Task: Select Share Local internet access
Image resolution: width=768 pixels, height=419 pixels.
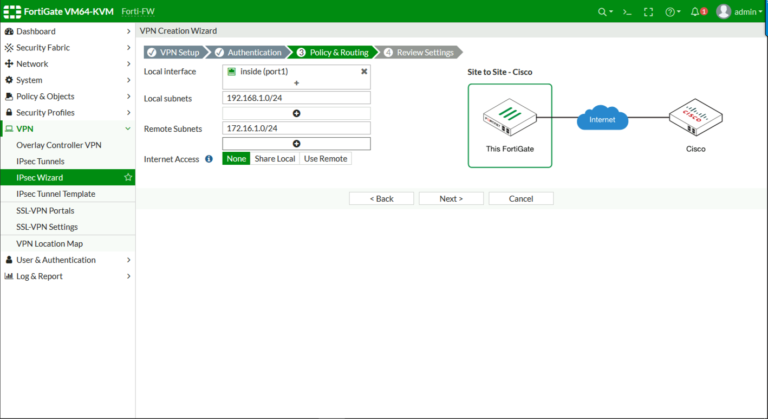Action: [275, 159]
